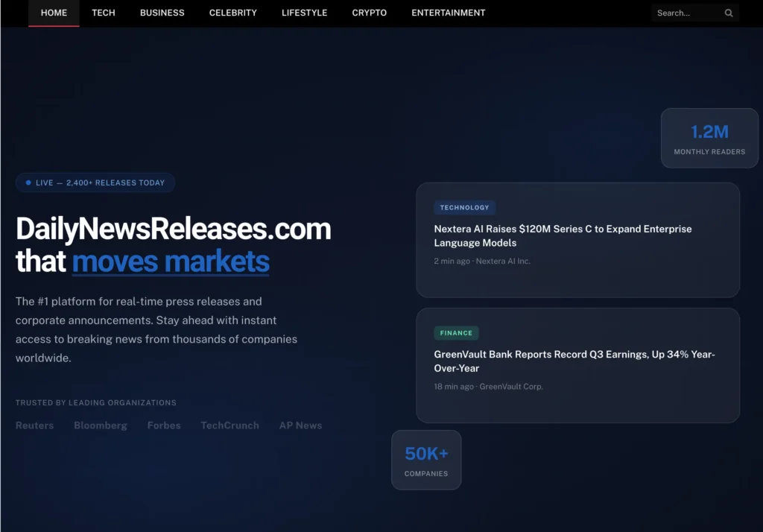763x532 pixels.
Task: Select the CELEBRITY nav item
Action: coord(233,13)
